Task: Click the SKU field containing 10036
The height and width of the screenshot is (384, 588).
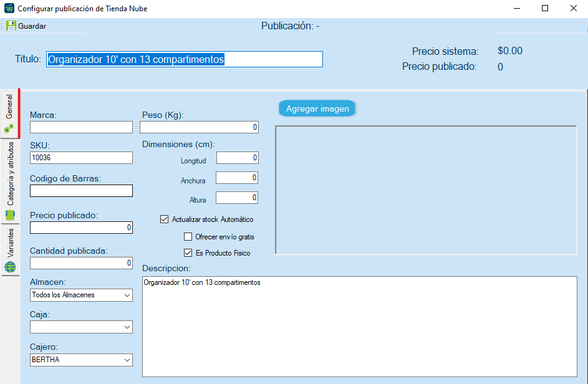Action: [x=82, y=158]
